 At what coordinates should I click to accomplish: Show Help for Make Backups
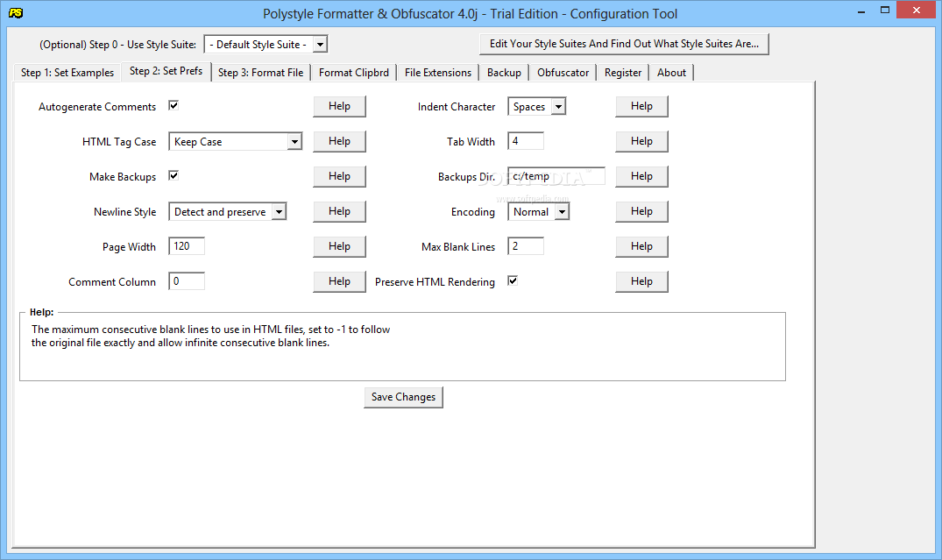[x=339, y=176]
